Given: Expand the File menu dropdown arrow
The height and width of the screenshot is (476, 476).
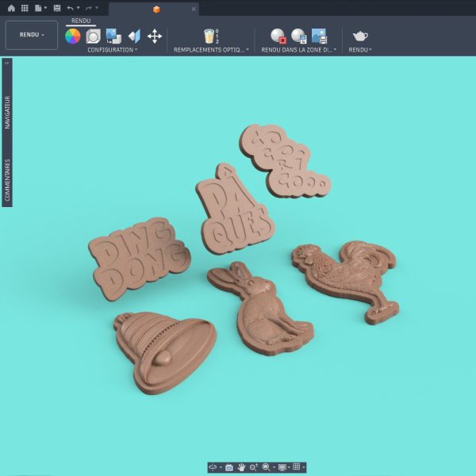Looking at the screenshot, I should pyautogui.click(x=45, y=8).
